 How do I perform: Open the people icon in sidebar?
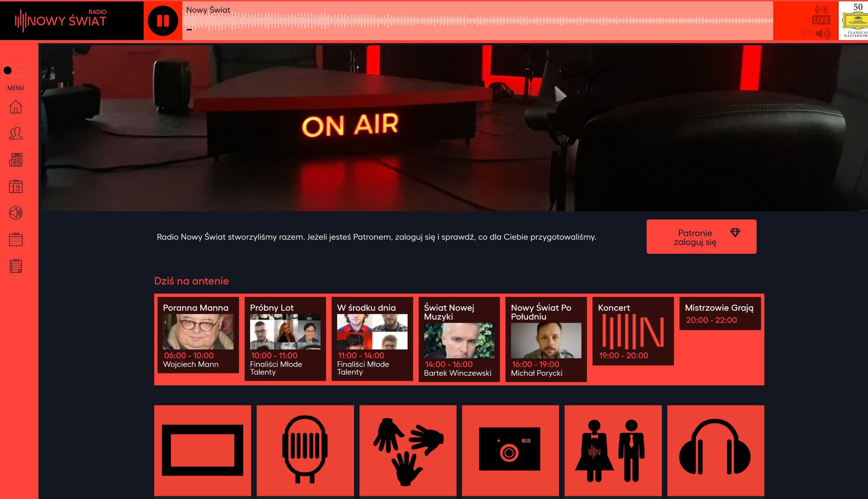coord(16,133)
